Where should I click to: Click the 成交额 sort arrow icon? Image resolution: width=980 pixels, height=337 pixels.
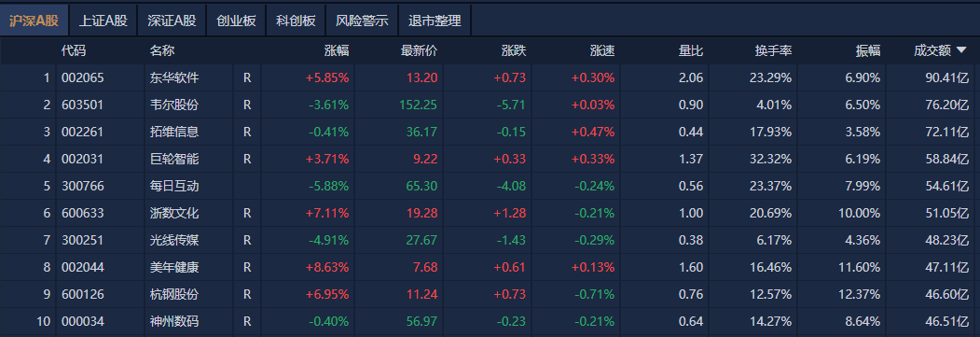960,50
